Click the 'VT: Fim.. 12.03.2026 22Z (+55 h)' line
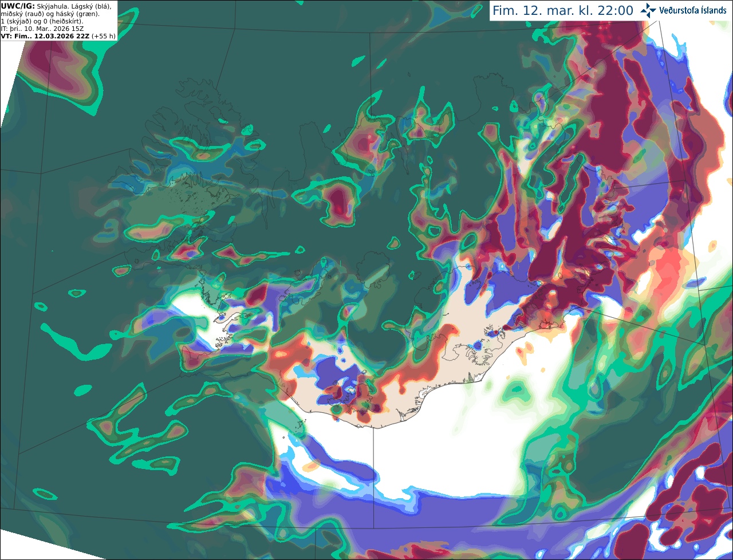The image size is (733, 560). [x=58, y=36]
